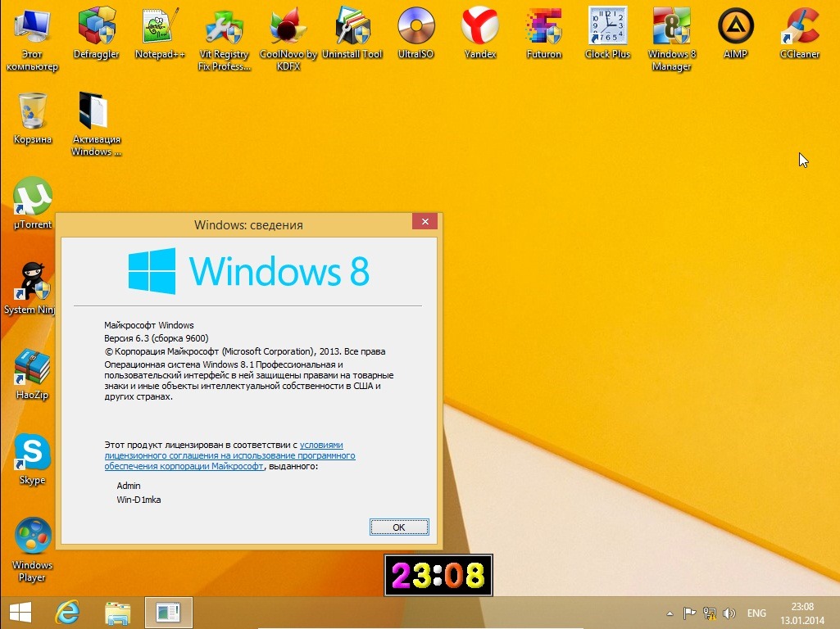
Task: Launch Clock Plus shortcut
Action: click(x=607, y=32)
